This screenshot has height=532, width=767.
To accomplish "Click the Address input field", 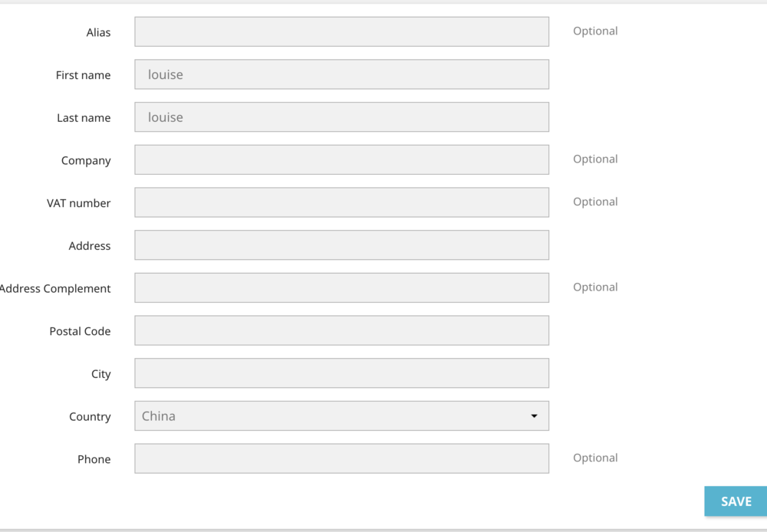I will (x=341, y=245).
